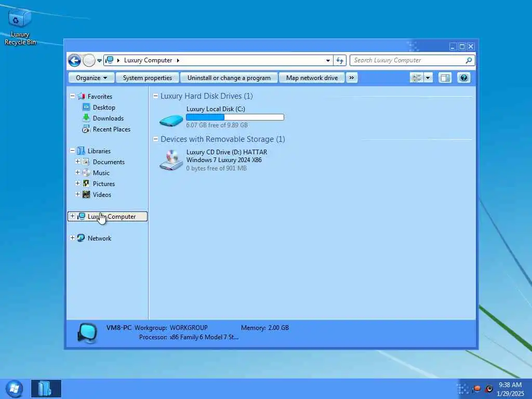The width and height of the screenshot is (532, 399).
Task: Click the Change your view icon
Action: point(416,78)
